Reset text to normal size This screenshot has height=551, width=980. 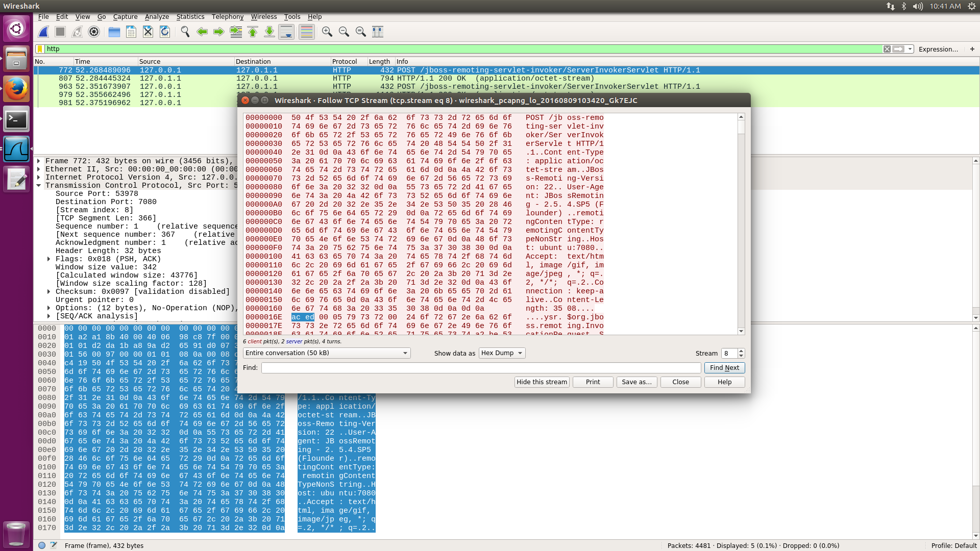(361, 32)
